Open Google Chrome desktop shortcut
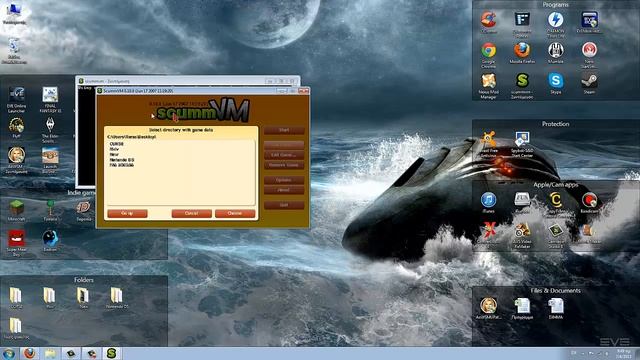 tap(488, 55)
